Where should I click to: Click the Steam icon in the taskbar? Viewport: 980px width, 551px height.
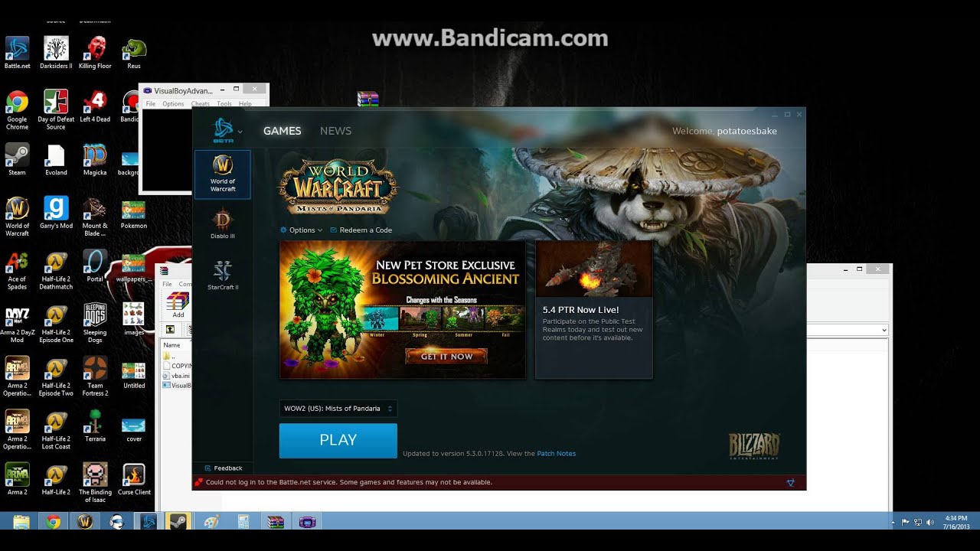click(179, 522)
